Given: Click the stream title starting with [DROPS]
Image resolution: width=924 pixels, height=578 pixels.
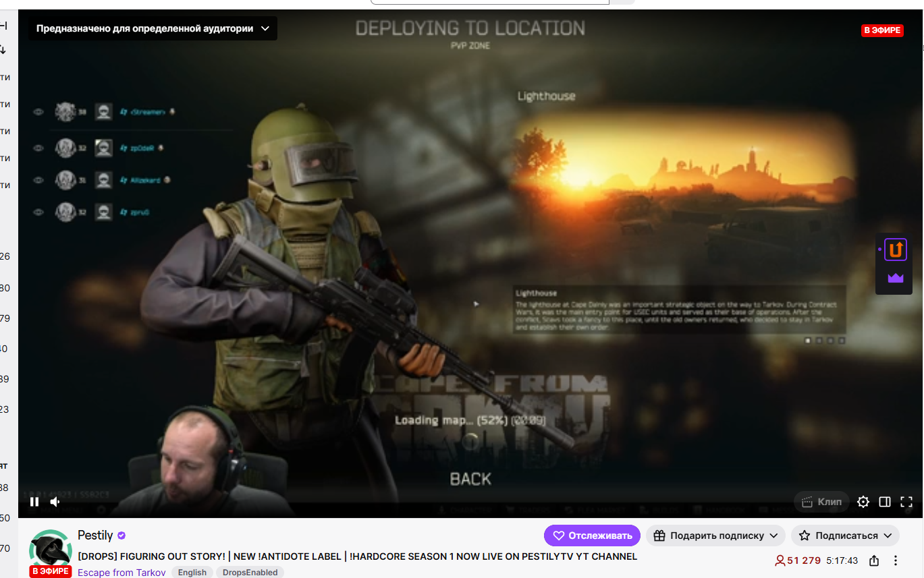Looking at the screenshot, I should click(x=358, y=556).
